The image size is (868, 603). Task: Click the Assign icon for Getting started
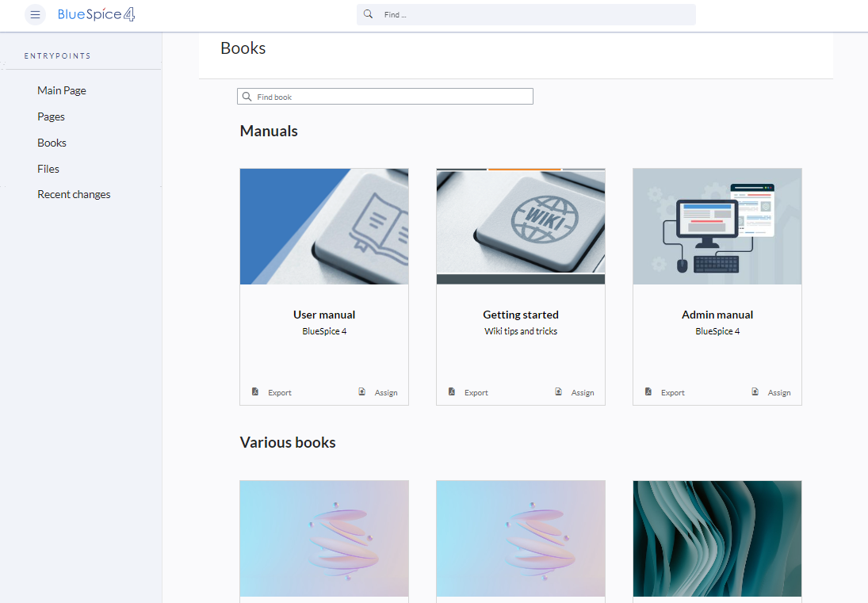pyautogui.click(x=559, y=391)
